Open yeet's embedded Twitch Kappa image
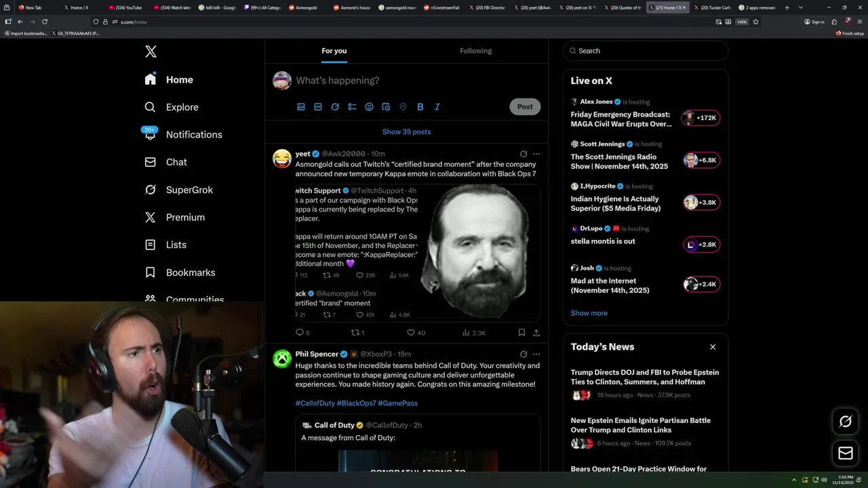Screen dimensions: 868x488 [418, 251]
